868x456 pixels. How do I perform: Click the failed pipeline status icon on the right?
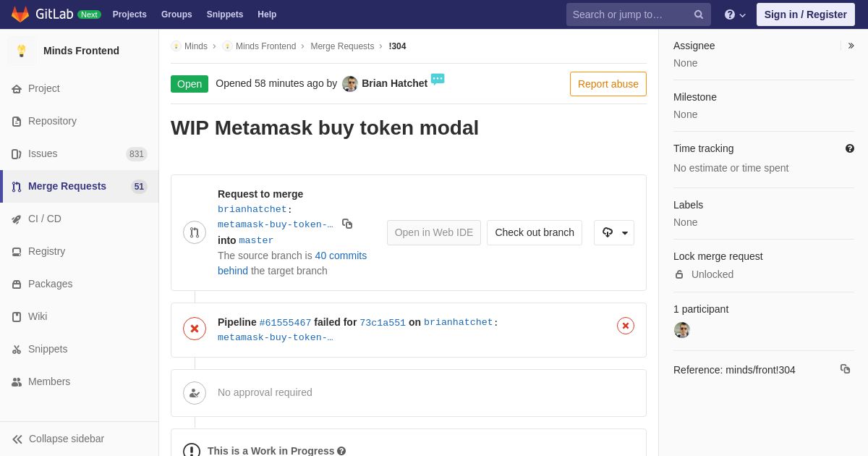click(x=626, y=326)
